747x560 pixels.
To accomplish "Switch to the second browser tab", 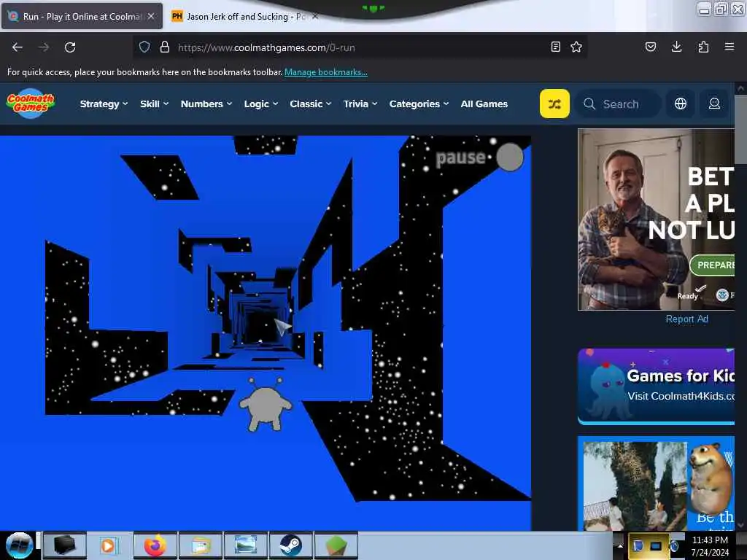I will point(244,16).
